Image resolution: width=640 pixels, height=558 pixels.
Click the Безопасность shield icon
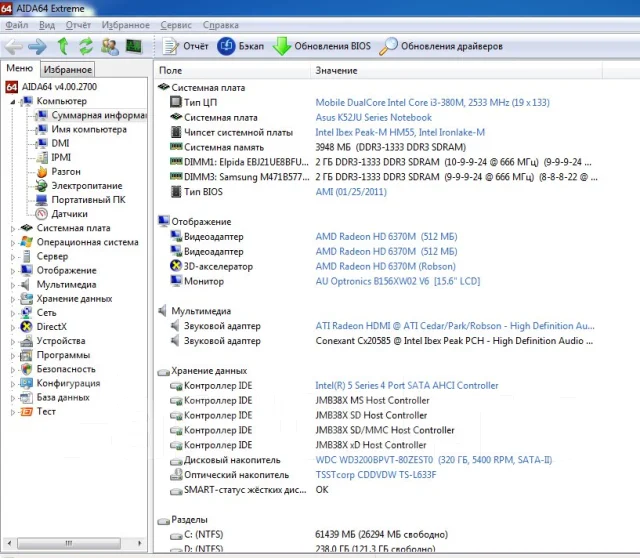click(27, 369)
